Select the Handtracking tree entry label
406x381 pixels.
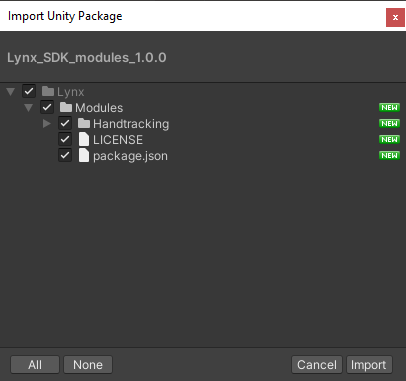(131, 124)
